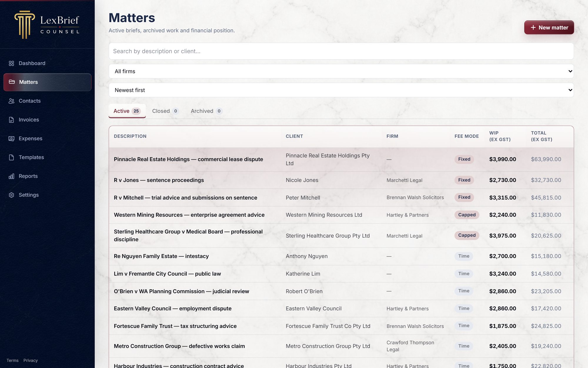The image size is (588, 368).
Task: Click the Expenses banknote icon
Action: pyautogui.click(x=11, y=139)
